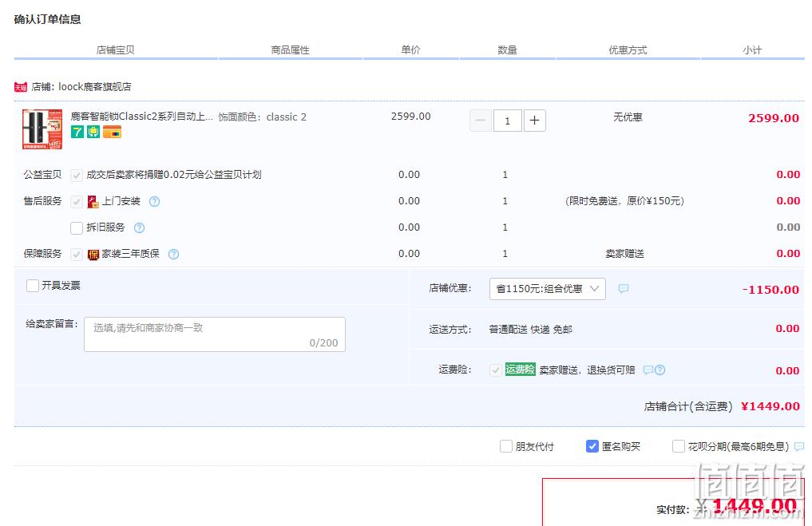Screen dimensions: 812x526
Task: Click the green 运费险 badge
Action: coord(520,369)
